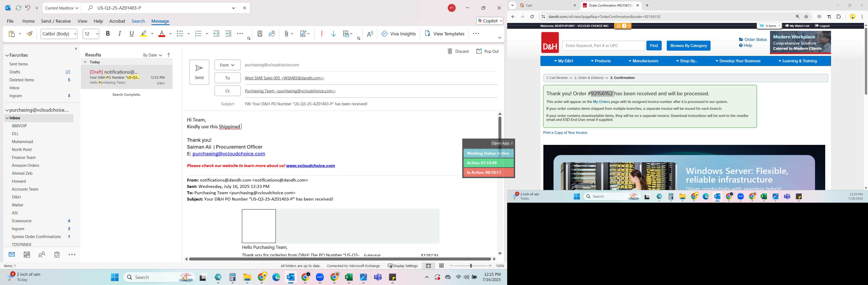Open Browse By Category on D&H site
The image size is (868, 285).
tap(688, 46)
